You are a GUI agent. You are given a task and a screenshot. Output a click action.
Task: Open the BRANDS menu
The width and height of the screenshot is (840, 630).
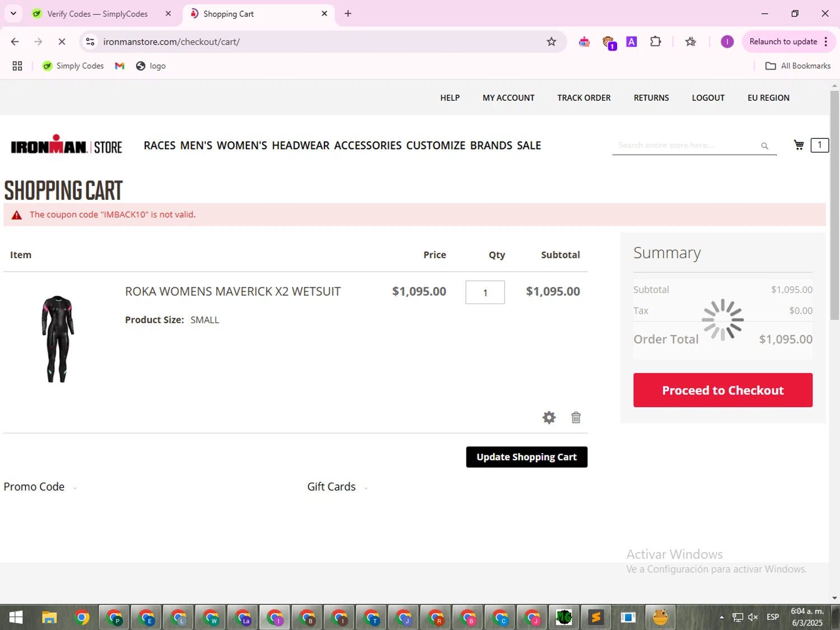pyautogui.click(x=491, y=146)
